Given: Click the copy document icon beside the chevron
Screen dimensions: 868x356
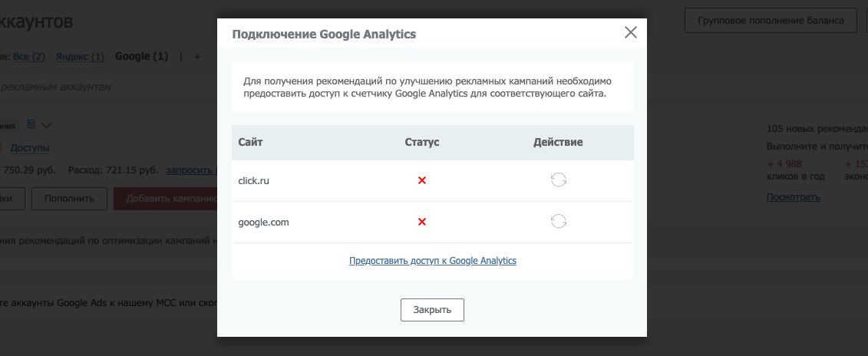Looking at the screenshot, I should pyautogui.click(x=31, y=125).
